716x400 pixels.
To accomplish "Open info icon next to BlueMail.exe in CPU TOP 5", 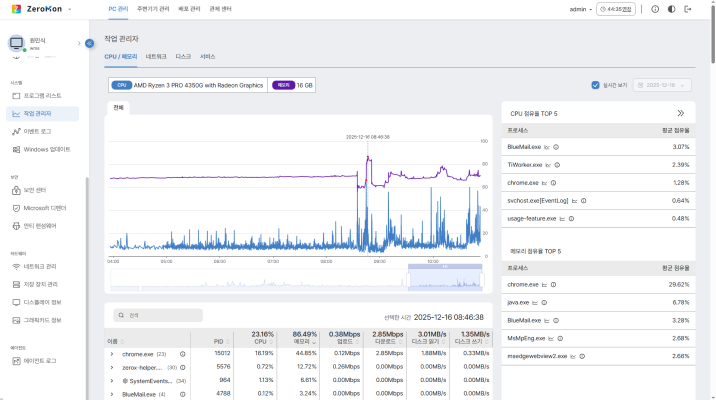I will (556, 146).
